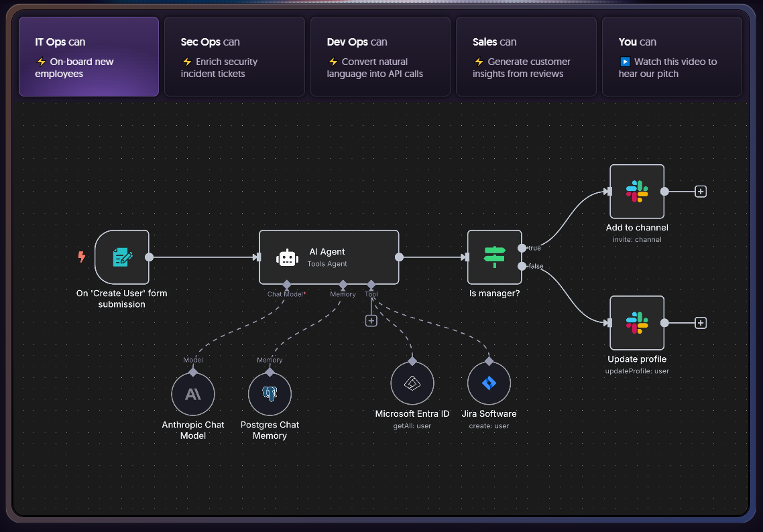Open the Slack 'Update profile' node
The image size is (763, 532).
pyautogui.click(x=636, y=323)
